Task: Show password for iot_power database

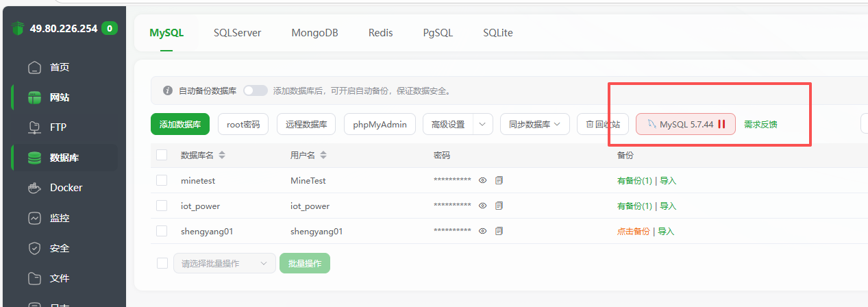Action: [x=482, y=206]
